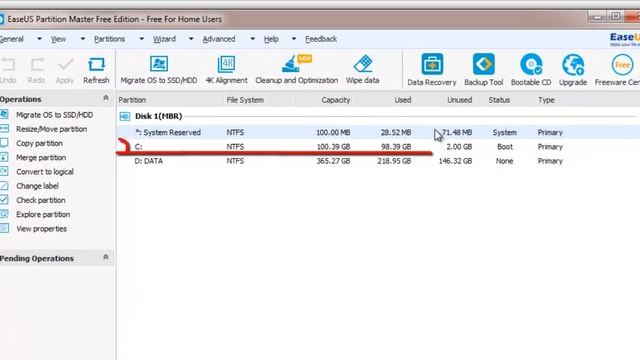This screenshot has height=360, width=640.
Task: Click the Upgrade globe icon
Action: tap(573, 64)
